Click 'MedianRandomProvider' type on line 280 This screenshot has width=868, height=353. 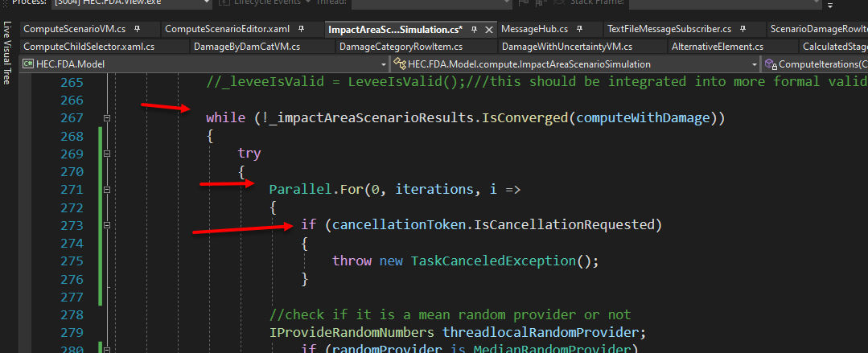[553, 349]
